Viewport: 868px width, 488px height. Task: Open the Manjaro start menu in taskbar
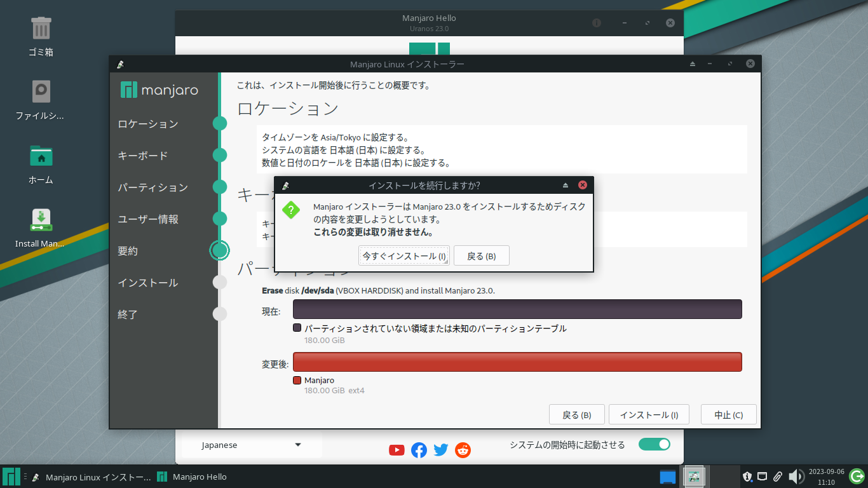click(11, 477)
